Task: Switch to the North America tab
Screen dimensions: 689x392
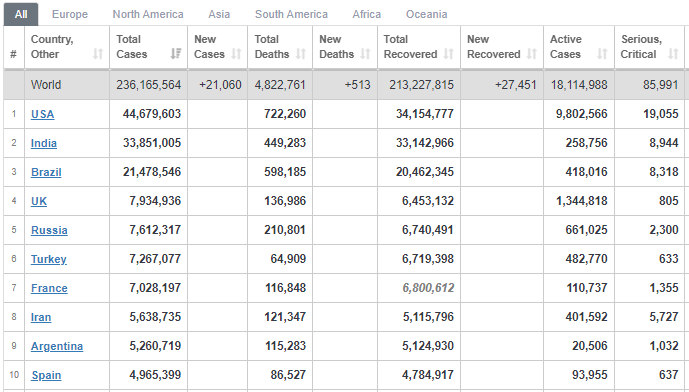Action: pyautogui.click(x=148, y=14)
